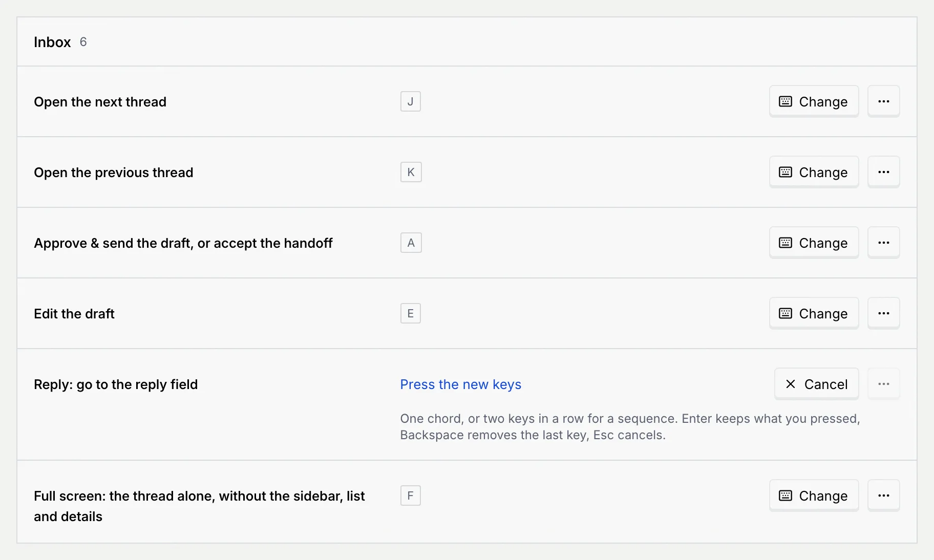Click the E key badge
The width and height of the screenshot is (934, 560).
(x=410, y=313)
